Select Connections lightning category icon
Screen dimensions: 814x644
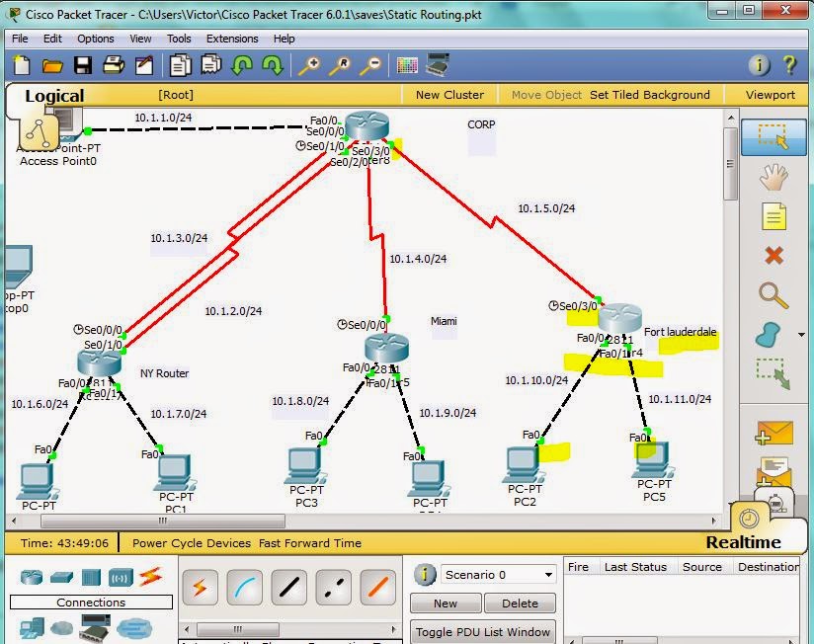coord(150,577)
